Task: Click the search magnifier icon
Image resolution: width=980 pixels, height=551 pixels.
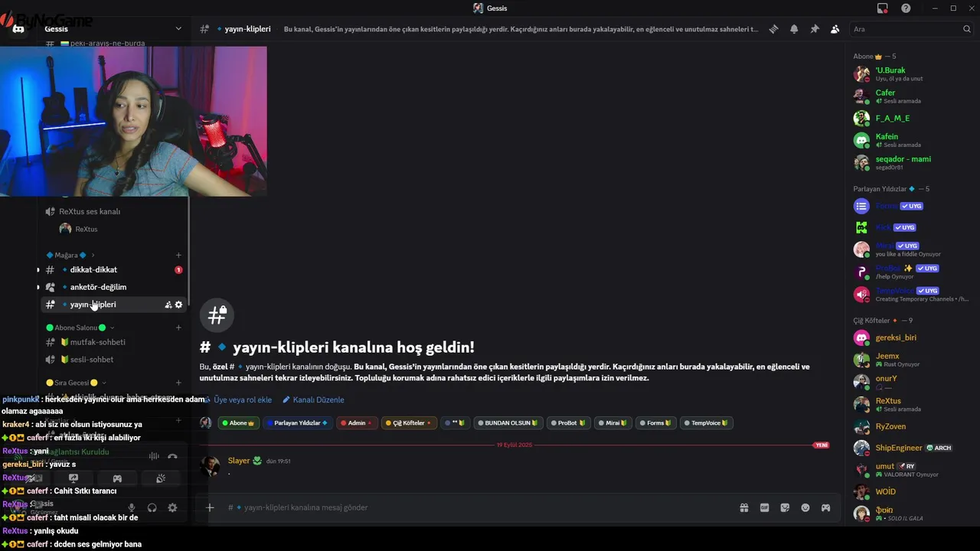Action: [x=966, y=29]
